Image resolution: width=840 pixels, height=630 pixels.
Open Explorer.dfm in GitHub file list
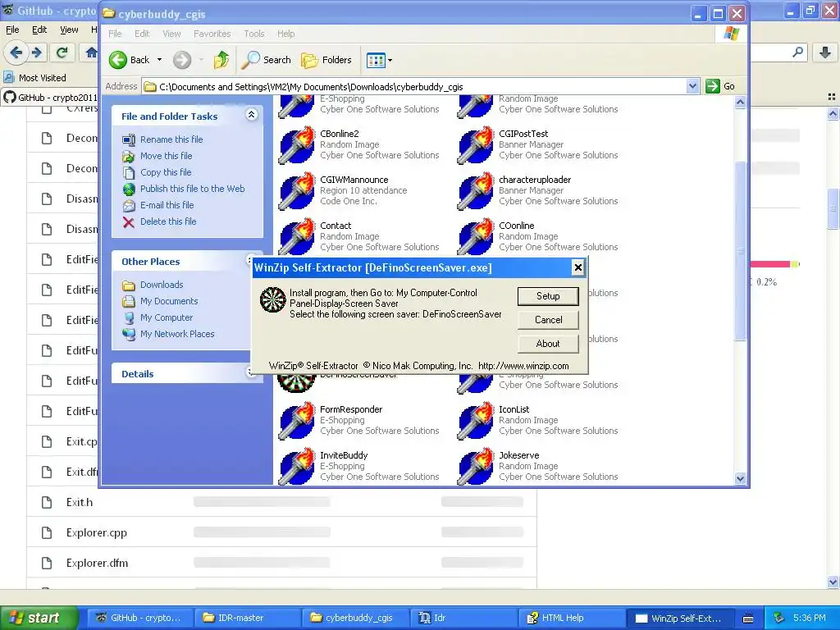[x=97, y=564]
